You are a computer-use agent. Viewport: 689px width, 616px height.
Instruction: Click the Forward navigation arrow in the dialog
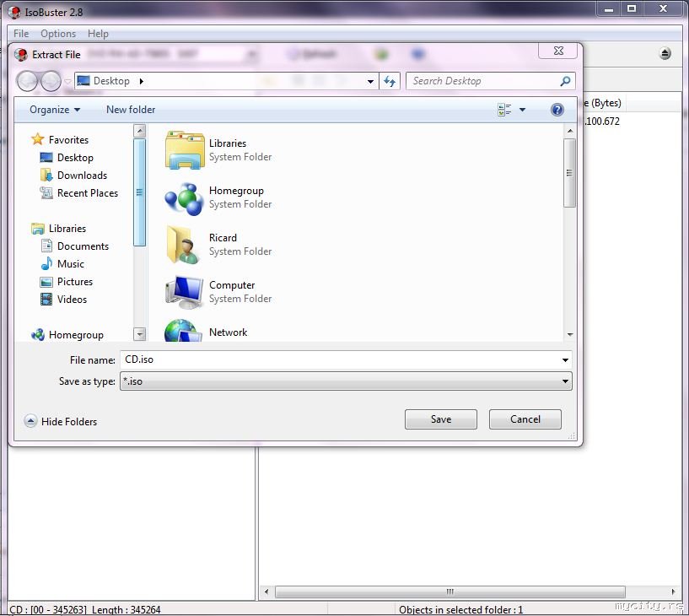point(51,81)
